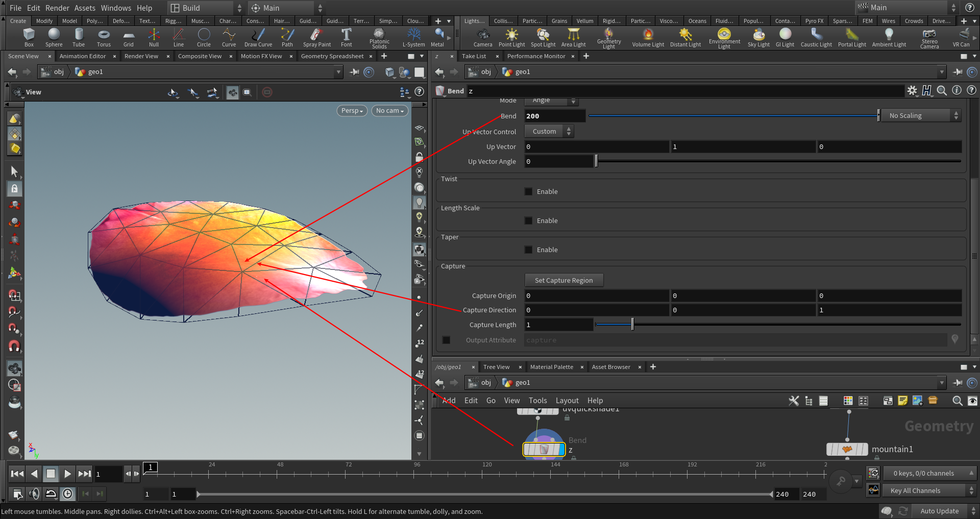This screenshot has width=980, height=519.
Task: Toggle the Output Attribute checkbox
Action: coord(446,340)
